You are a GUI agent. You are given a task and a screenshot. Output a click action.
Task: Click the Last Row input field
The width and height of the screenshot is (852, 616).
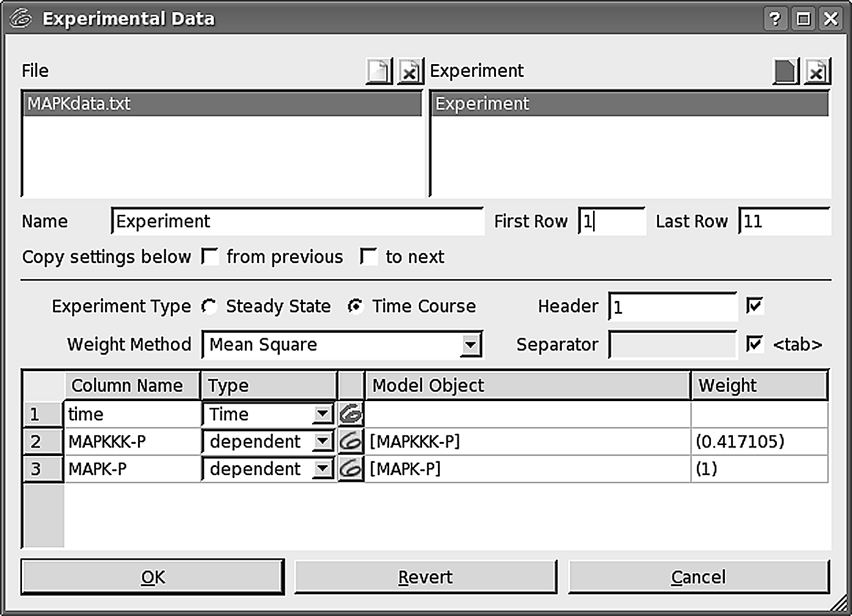[x=784, y=221]
